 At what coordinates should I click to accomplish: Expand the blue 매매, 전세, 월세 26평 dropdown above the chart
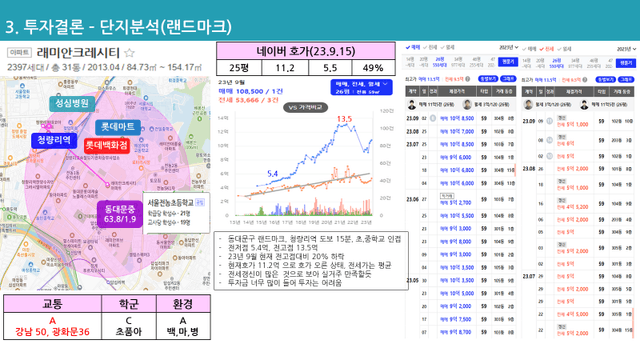pyautogui.click(x=361, y=87)
